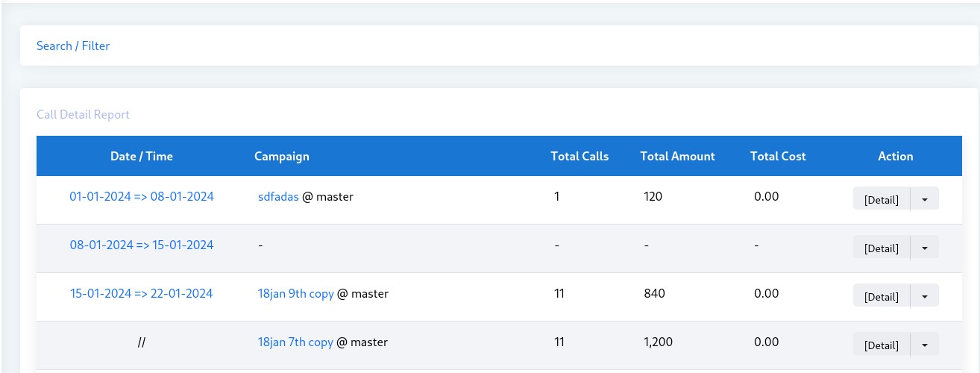
Task: Open the 18jan 9th copy campaign link
Action: [x=295, y=294]
